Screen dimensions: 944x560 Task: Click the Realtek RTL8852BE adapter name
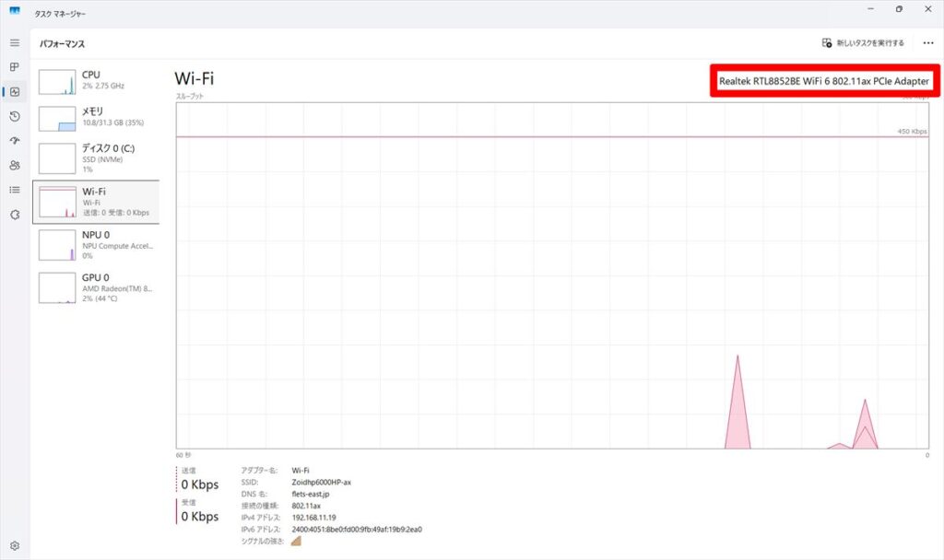click(x=824, y=82)
